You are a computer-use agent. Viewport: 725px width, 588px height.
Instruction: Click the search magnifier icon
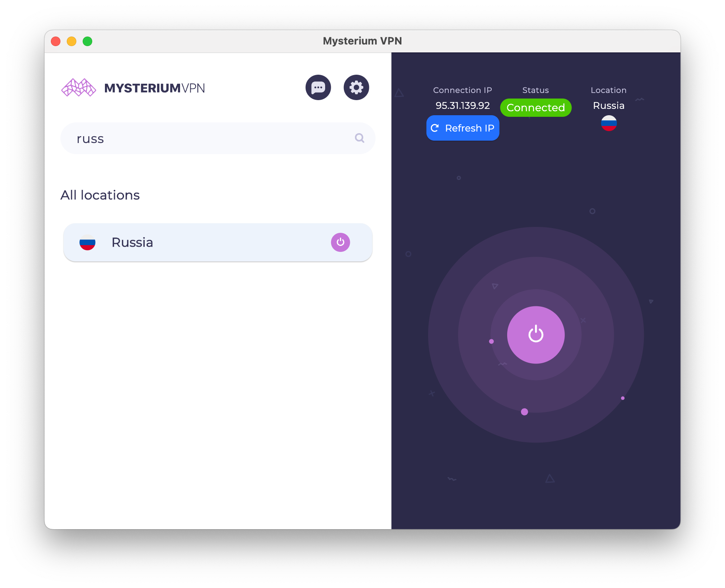click(359, 138)
